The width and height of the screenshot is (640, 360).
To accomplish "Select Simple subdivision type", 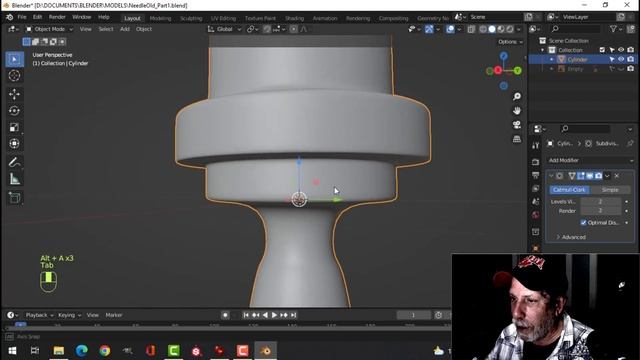I will click(610, 190).
